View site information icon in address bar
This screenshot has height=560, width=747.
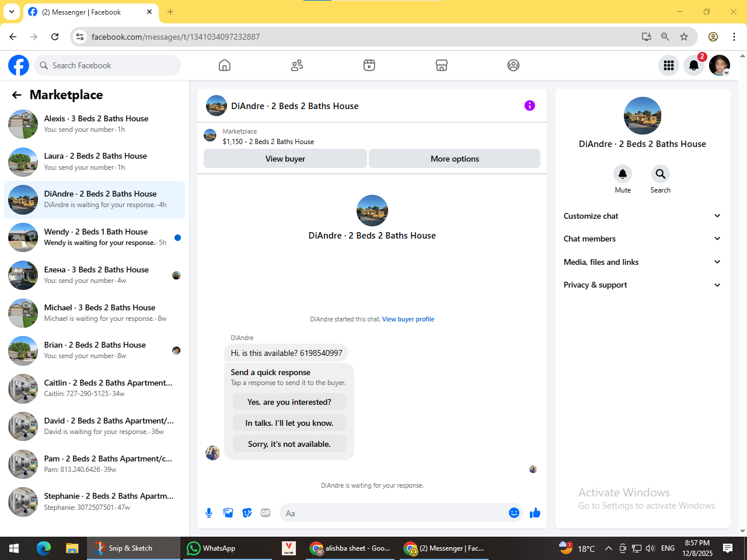tap(81, 37)
